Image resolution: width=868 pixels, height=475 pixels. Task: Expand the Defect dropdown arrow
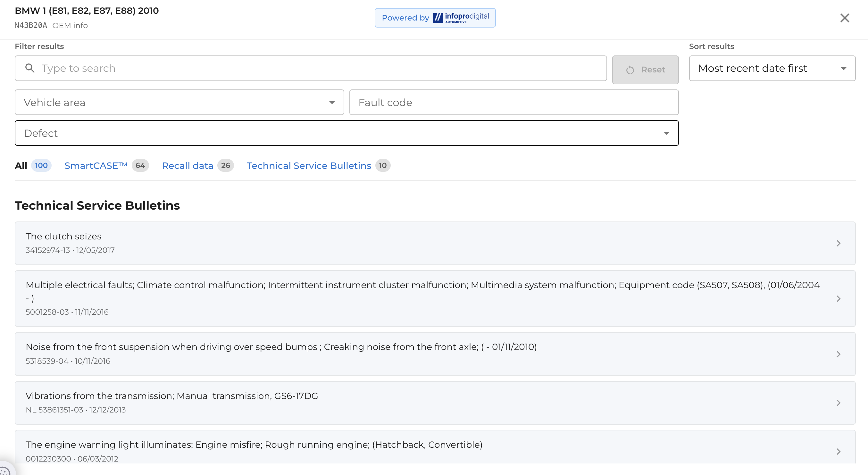click(666, 133)
